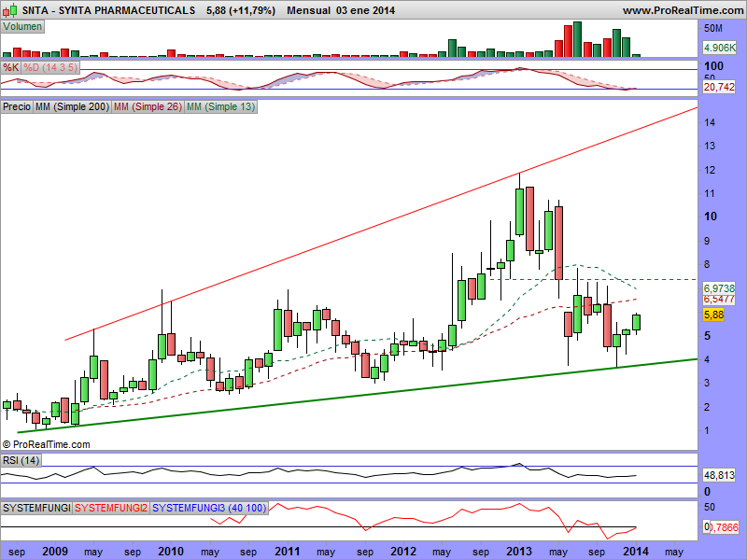
Task: Click the green lower support trendline
Action: pos(358,396)
